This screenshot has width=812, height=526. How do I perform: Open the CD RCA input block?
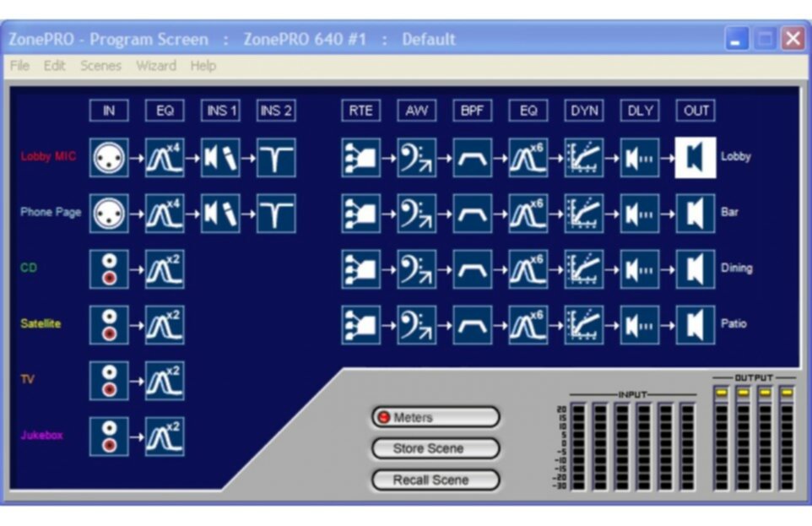109,268
